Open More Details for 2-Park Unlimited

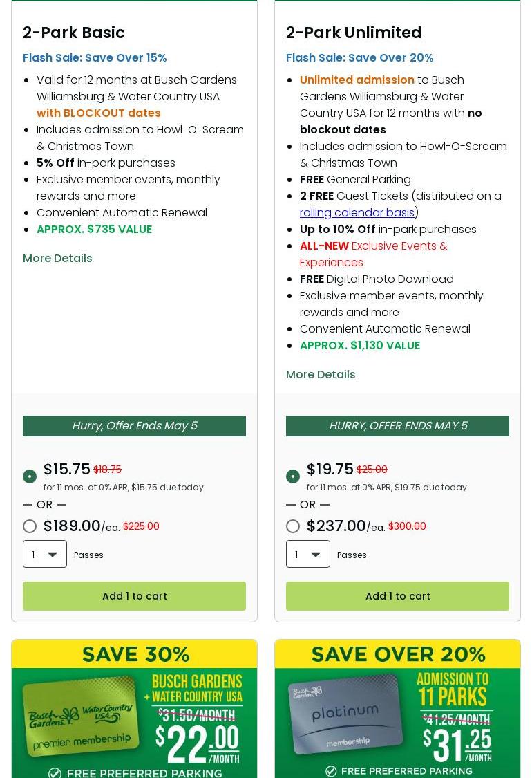[321, 374]
